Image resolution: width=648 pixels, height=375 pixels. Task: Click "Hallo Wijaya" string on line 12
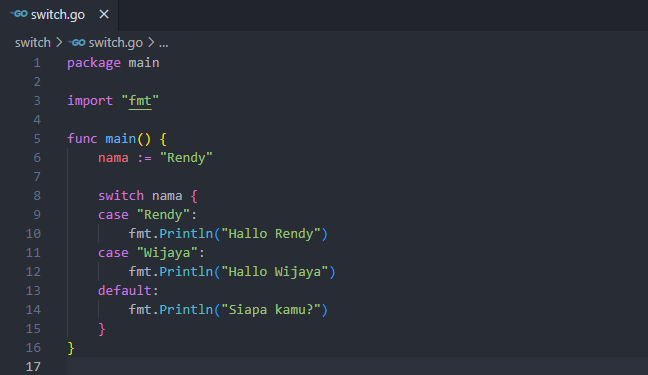coord(274,272)
